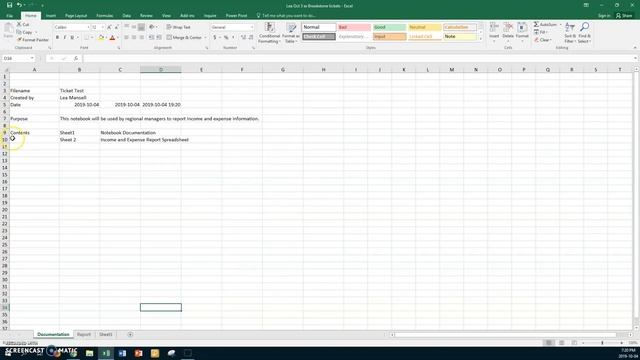The image size is (640, 360).
Task: Open Word from the Windows taskbar
Action: pyautogui.click(x=122, y=353)
